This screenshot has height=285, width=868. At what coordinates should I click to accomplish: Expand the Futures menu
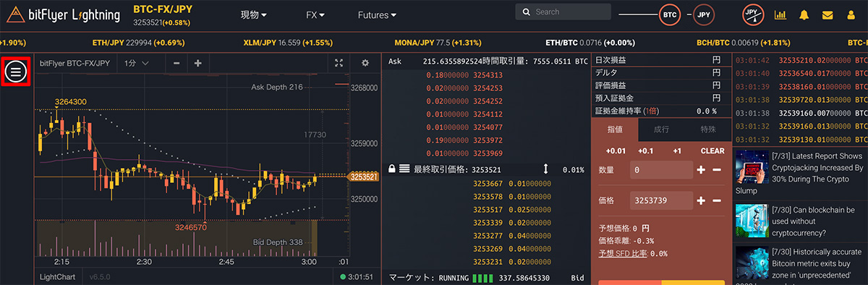click(377, 14)
